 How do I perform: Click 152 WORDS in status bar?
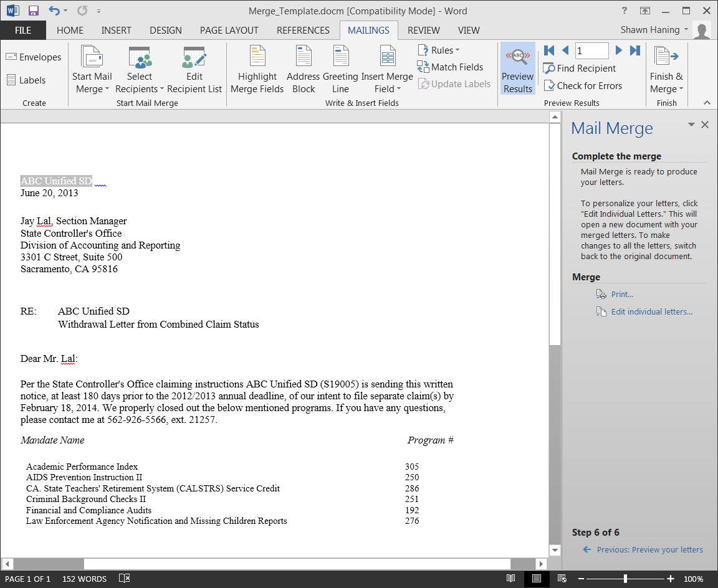[x=84, y=579]
